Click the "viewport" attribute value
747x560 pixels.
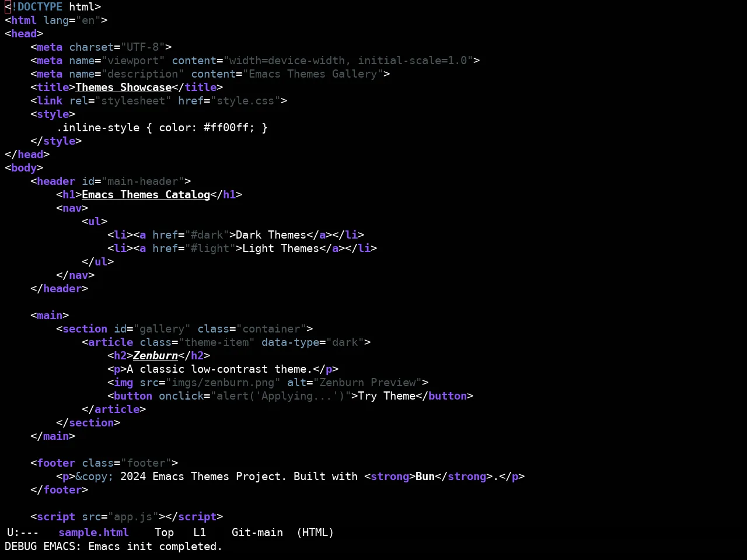pyautogui.click(x=133, y=61)
